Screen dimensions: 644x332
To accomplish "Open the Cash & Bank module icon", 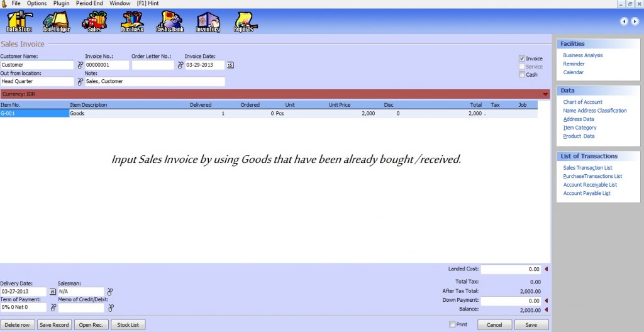I will tap(169, 22).
